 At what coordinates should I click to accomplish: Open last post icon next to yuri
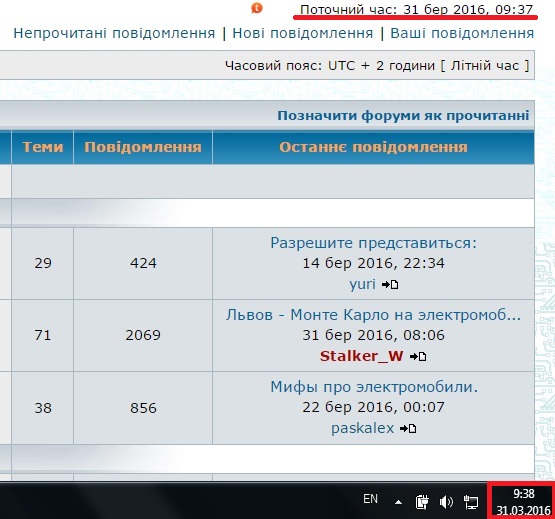pyautogui.click(x=390, y=285)
